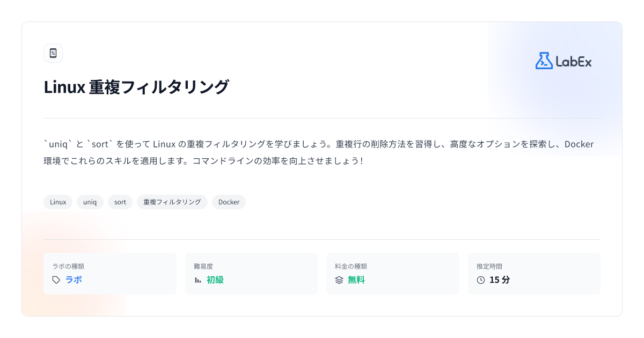The height and width of the screenshot is (338, 644).
Task: Select the 重複フィルタリング tag
Action: [x=172, y=202]
